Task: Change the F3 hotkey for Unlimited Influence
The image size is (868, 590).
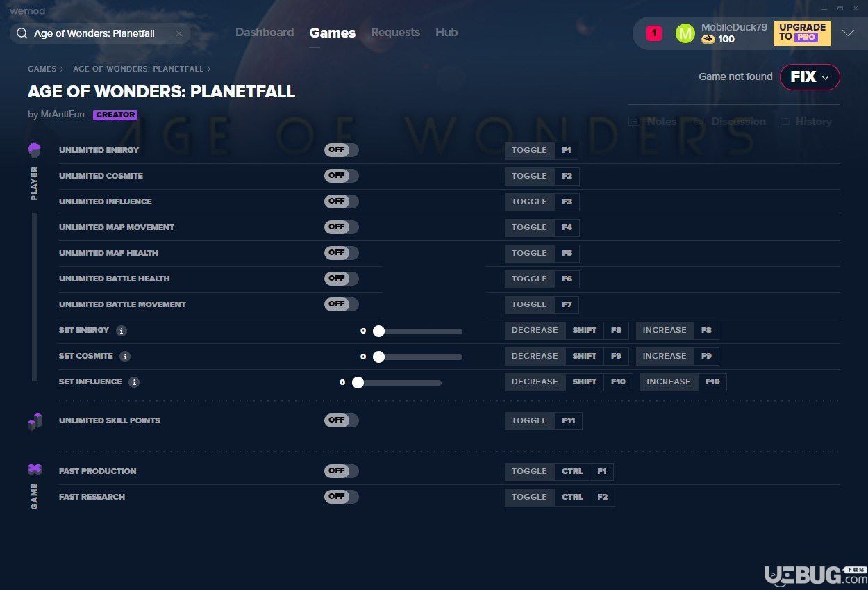Action: click(x=567, y=202)
